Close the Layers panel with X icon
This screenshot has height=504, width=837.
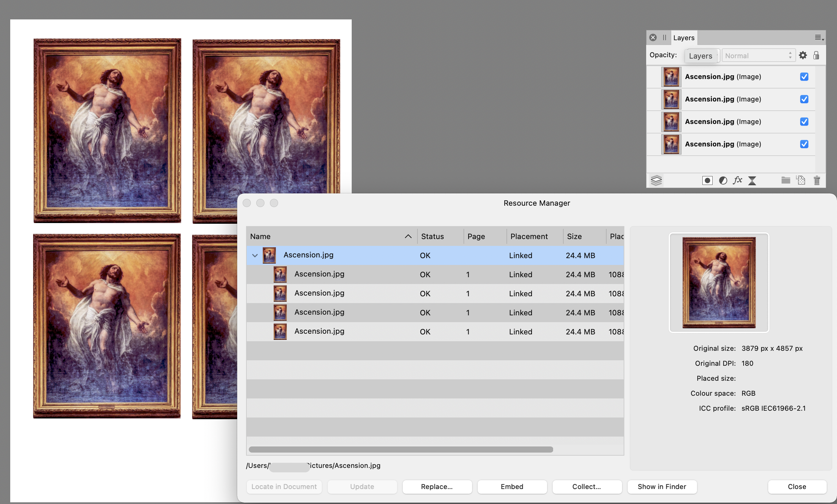pos(653,37)
